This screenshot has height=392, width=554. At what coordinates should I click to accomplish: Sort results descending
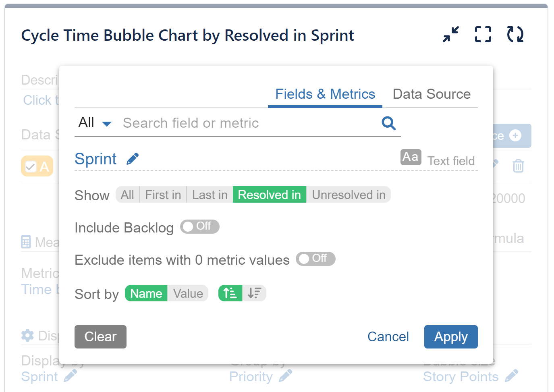click(255, 293)
